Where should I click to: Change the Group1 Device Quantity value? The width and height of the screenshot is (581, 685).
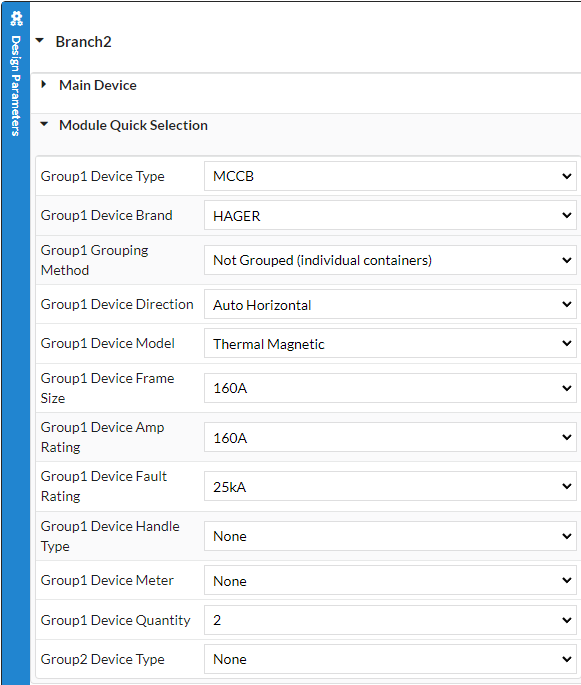(390, 620)
